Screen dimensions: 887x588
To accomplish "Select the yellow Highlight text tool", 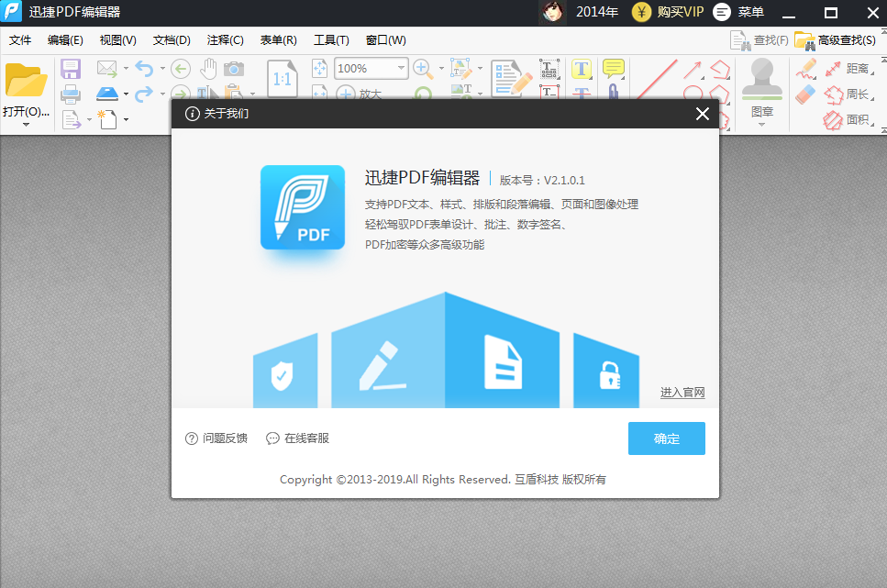I will [581, 69].
